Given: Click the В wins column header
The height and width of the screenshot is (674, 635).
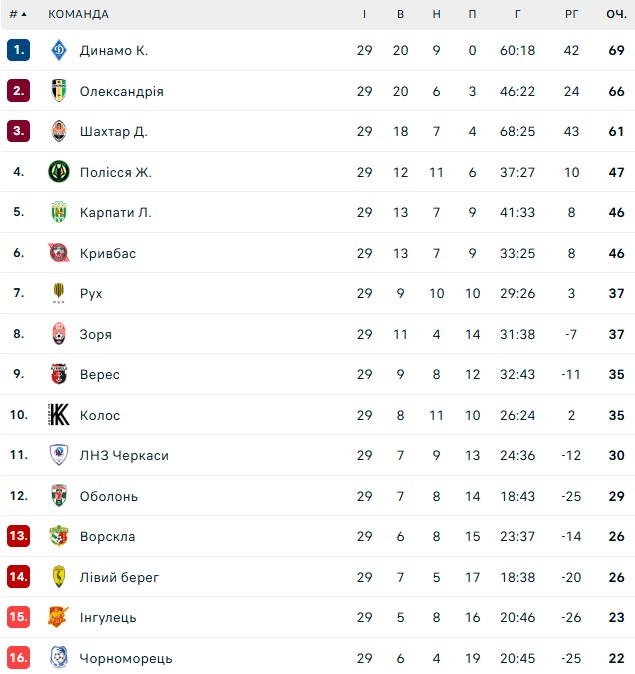Looking at the screenshot, I should [x=400, y=14].
